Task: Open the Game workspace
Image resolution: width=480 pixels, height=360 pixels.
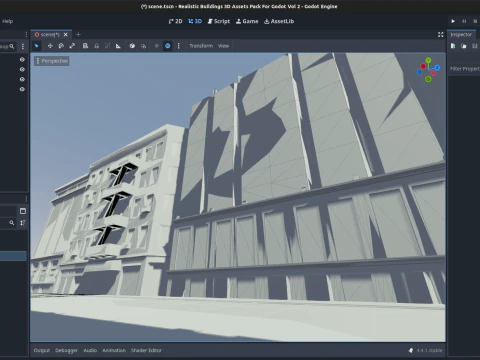Action: point(247,21)
